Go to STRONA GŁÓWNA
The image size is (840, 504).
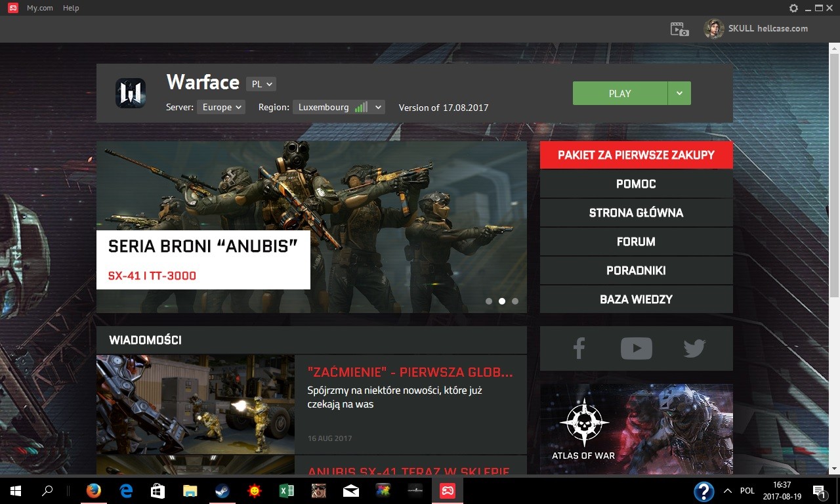point(636,213)
